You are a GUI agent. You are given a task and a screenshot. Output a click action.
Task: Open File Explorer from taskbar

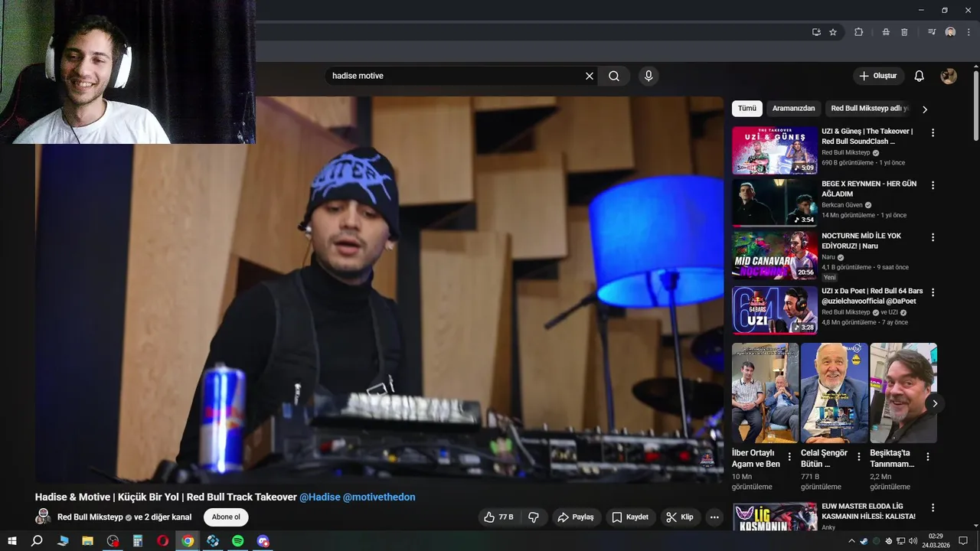pyautogui.click(x=87, y=541)
